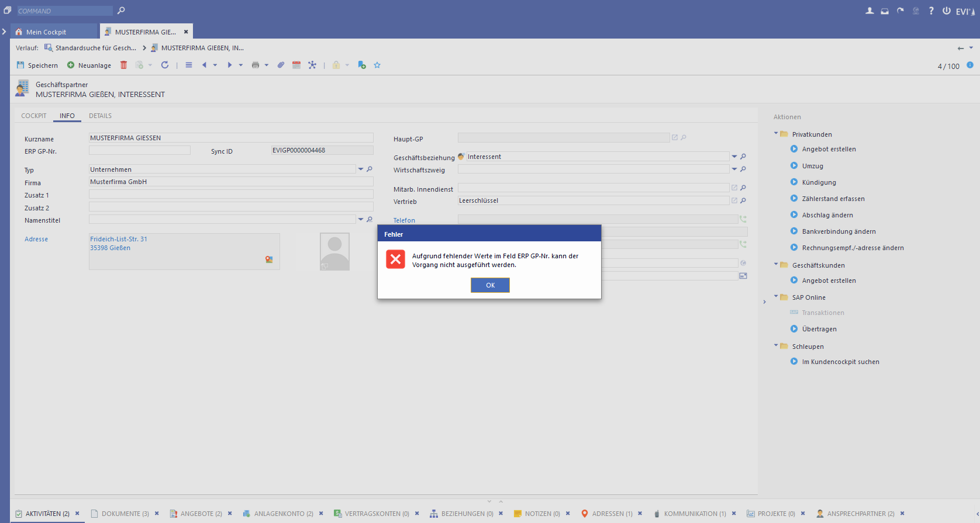Screen dimensions: 980x523
Task: Click the network relations icon in toolbar
Action: tap(312, 65)
